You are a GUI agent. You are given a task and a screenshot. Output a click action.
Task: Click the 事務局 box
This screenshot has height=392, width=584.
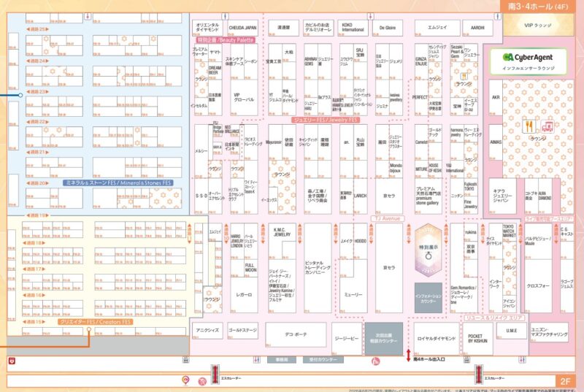282,360
